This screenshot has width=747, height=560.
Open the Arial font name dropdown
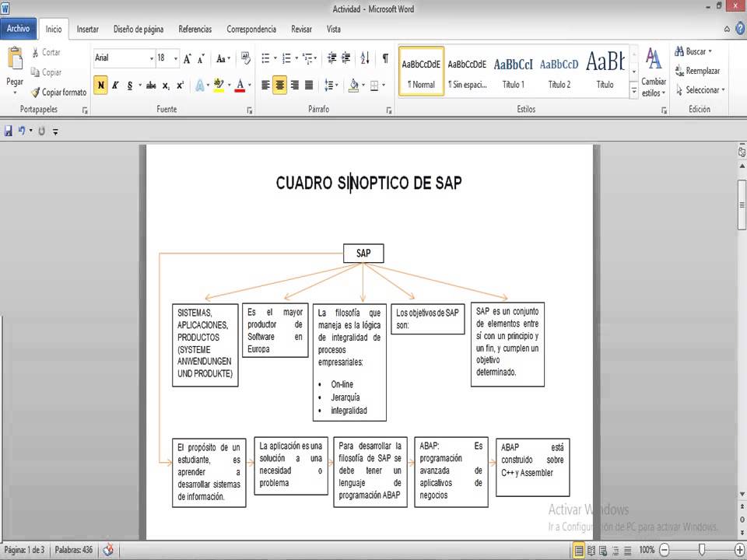[152, 58]
